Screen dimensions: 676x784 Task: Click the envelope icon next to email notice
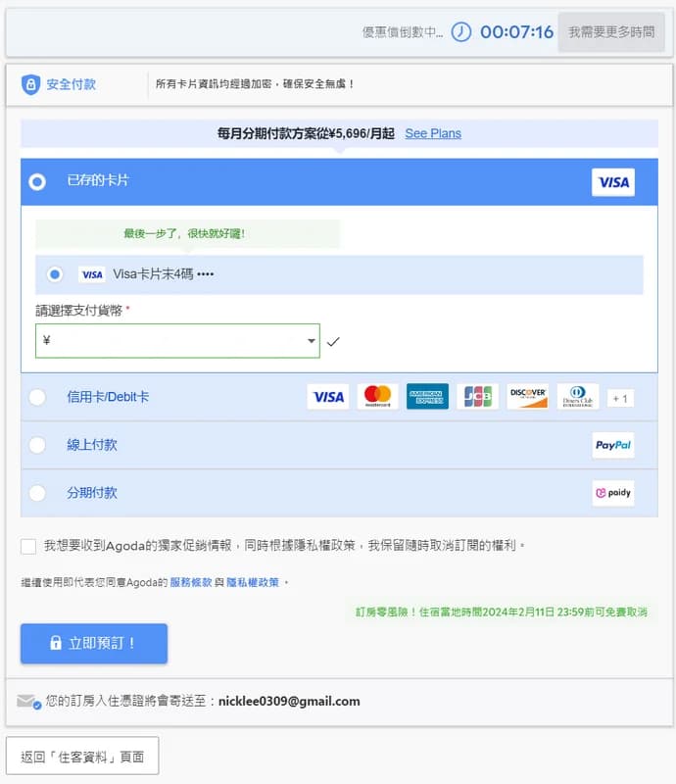[28, 702]
